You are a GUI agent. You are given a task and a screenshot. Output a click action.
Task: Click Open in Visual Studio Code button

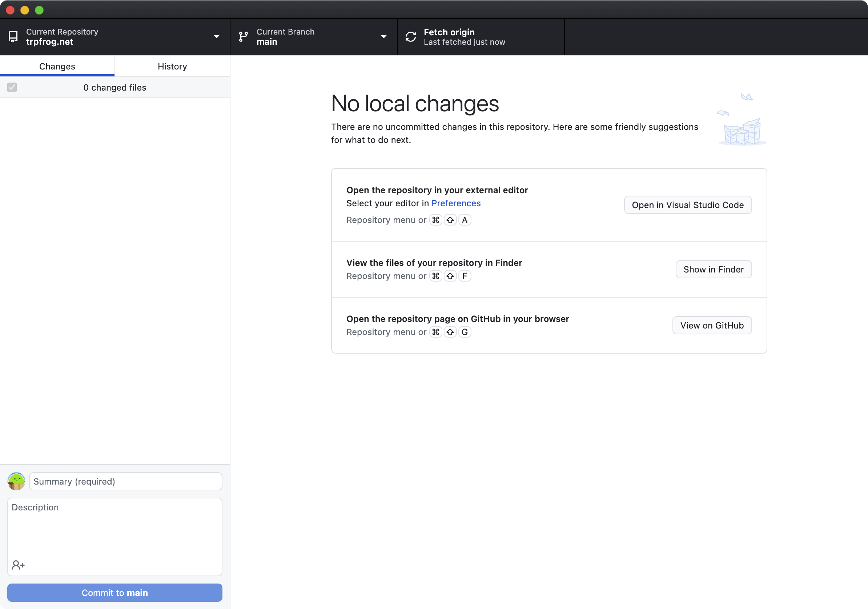(x=688, y=205)
